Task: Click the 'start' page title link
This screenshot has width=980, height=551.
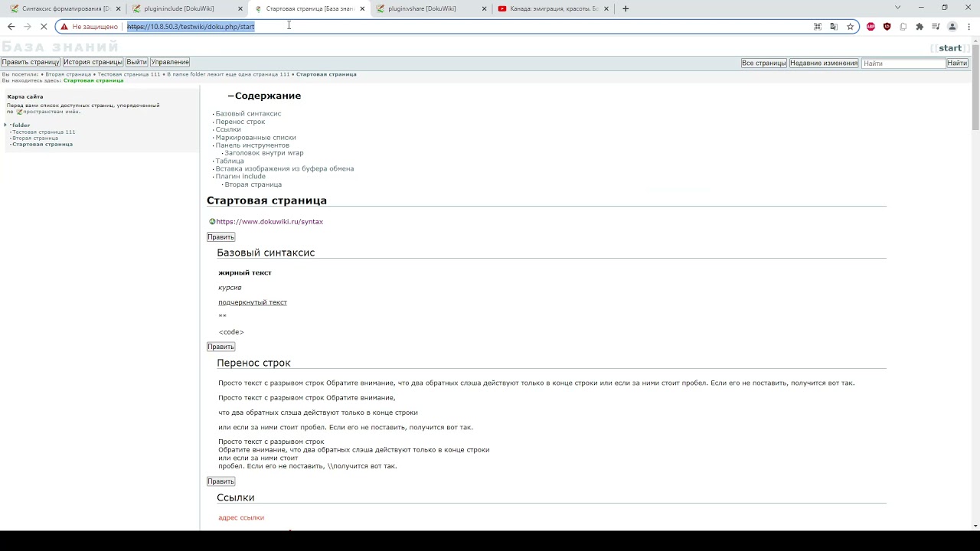Action: (950, 48)
